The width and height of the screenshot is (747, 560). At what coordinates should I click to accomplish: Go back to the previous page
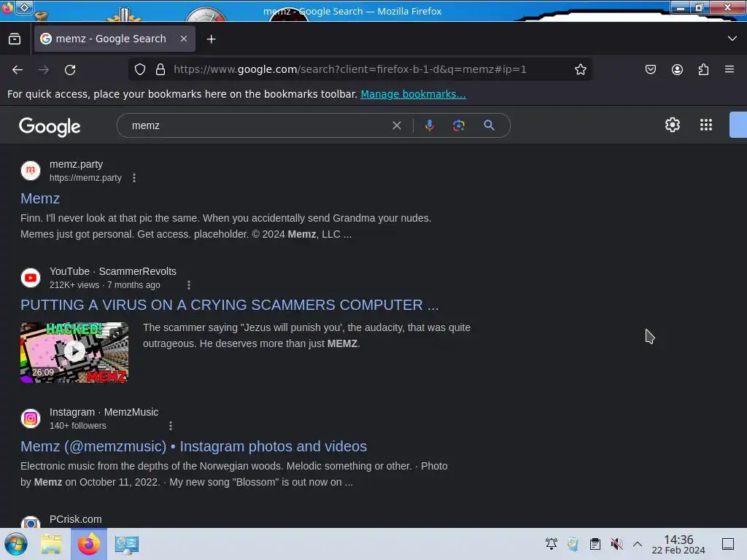[x=18, y=69]
